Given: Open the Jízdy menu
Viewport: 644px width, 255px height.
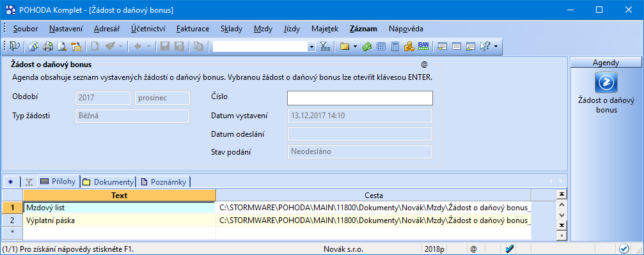Looking at the screenshot, I should pos(292,29).
